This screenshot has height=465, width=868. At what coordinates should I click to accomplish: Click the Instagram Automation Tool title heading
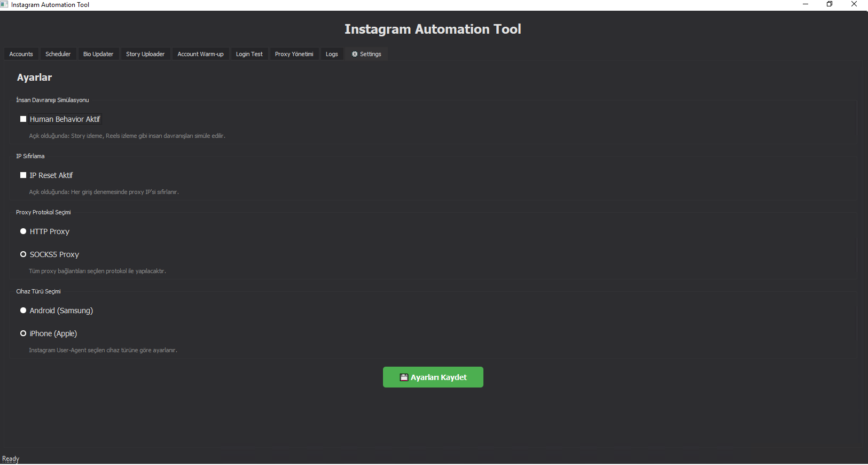click(x=433, y=29)
